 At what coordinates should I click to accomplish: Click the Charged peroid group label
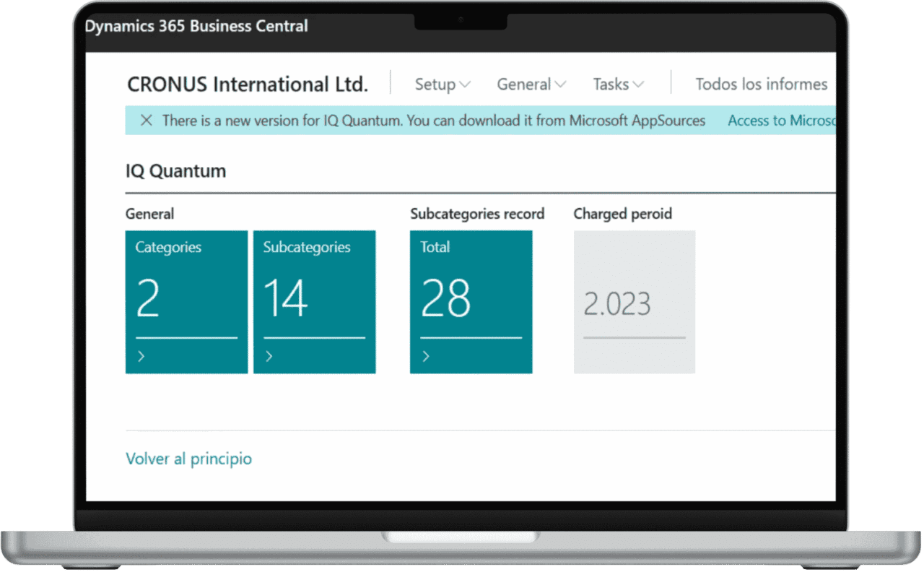click(x=623, y=214)
